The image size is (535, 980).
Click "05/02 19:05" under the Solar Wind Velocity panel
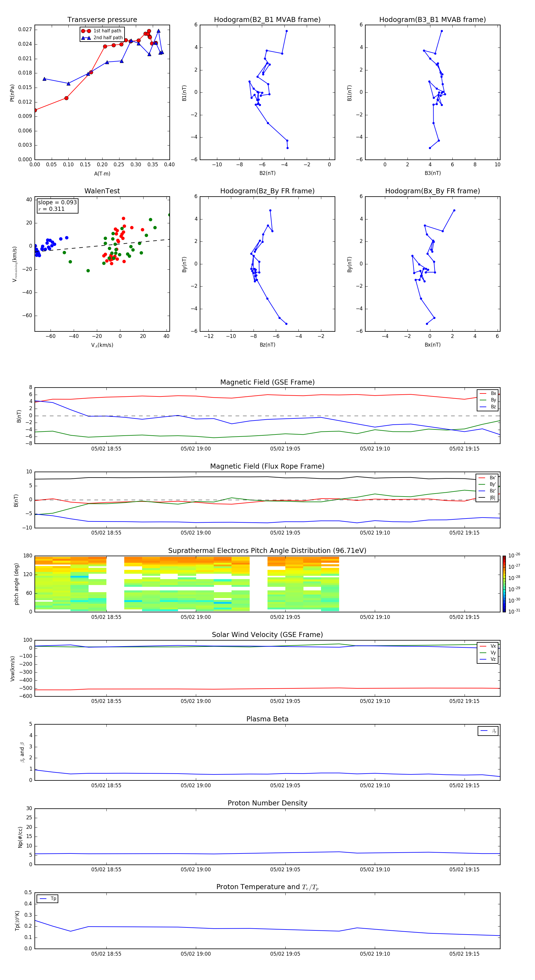[x=285, y=701]
